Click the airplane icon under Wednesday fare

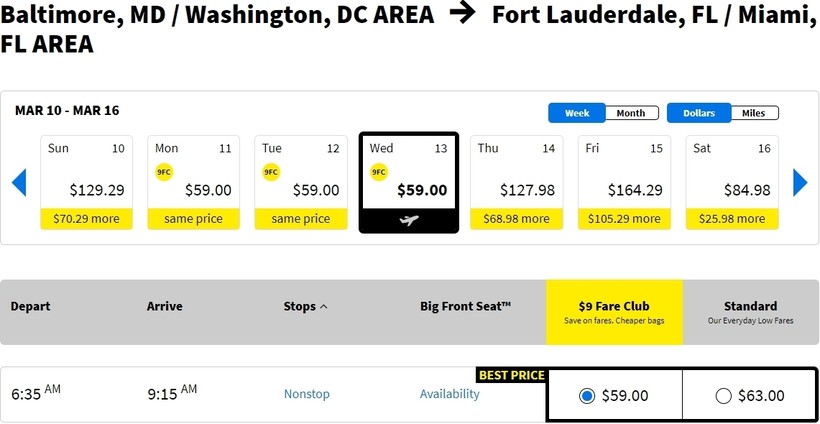[x=408, y=219]
